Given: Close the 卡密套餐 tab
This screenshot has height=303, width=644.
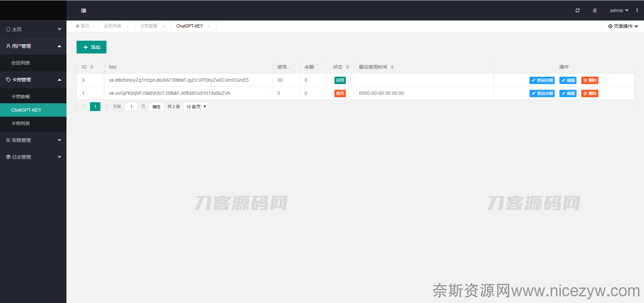Looking at the screenshot, I should (164, 26).
